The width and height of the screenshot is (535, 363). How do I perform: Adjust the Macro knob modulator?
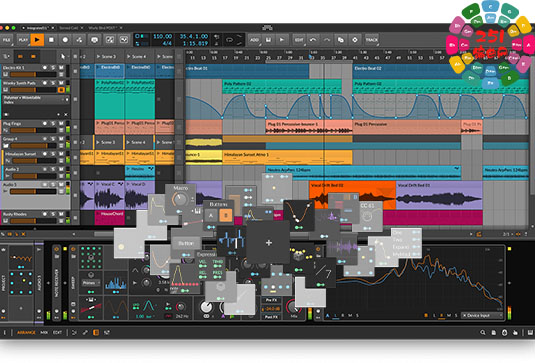point(179,199)
